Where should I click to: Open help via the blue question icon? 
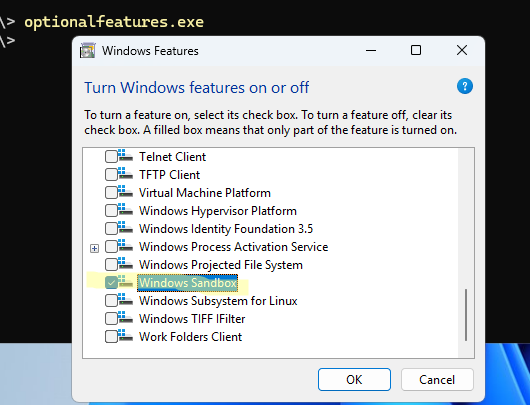[x=465, y=86]
